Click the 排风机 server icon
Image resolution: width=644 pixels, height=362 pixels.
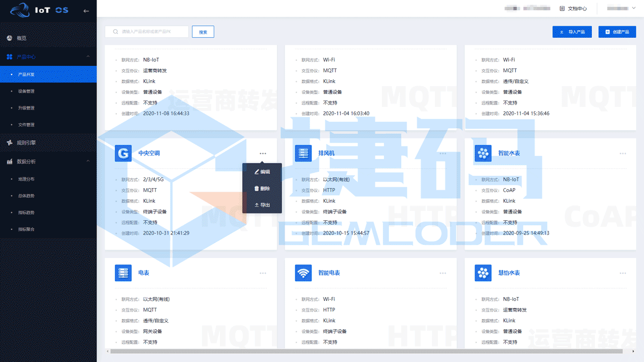click(303, 153)
